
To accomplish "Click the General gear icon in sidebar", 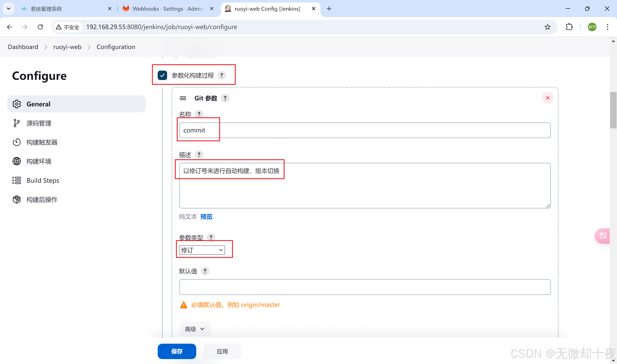I will tap(17, 104).
